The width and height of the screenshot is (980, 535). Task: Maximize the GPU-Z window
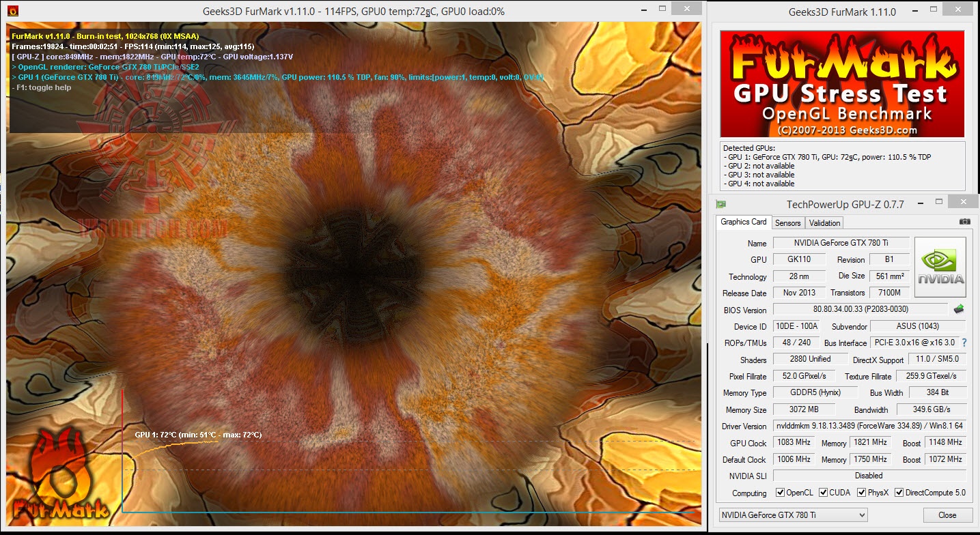pyautogui.click(x=939, y=202)
